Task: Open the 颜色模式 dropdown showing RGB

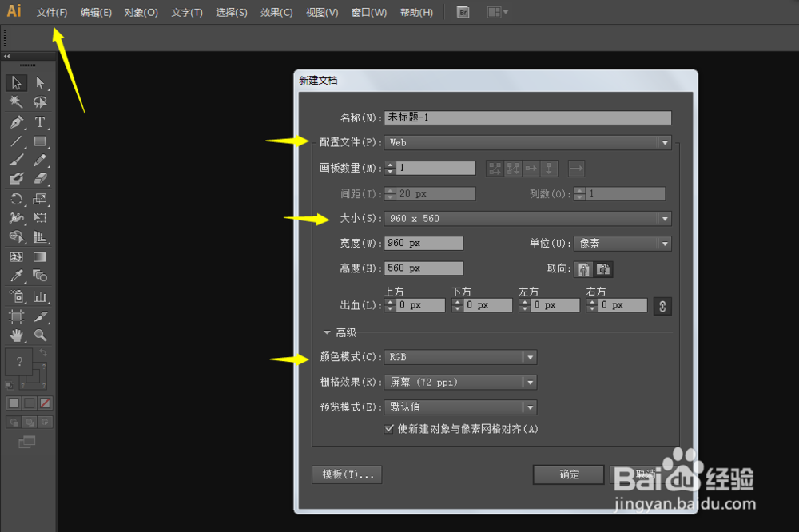Action: coord(459,357)
